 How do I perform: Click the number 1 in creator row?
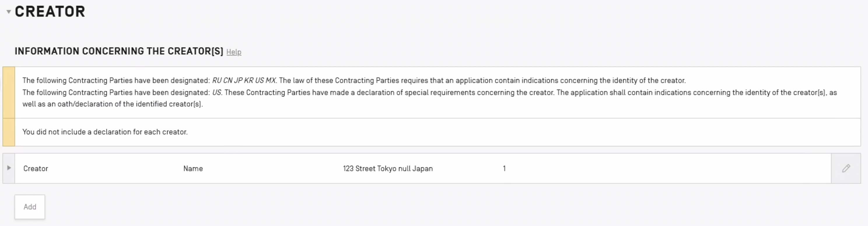click(504, 169)
